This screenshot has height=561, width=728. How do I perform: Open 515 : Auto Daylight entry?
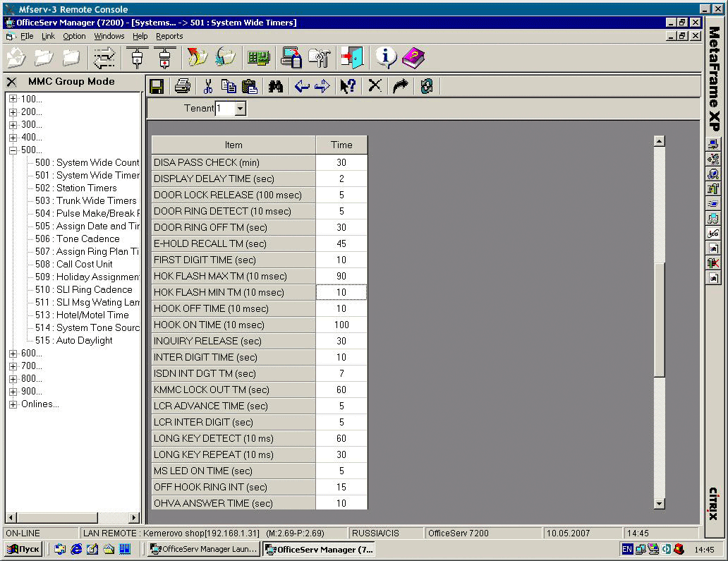coord(74,340)
